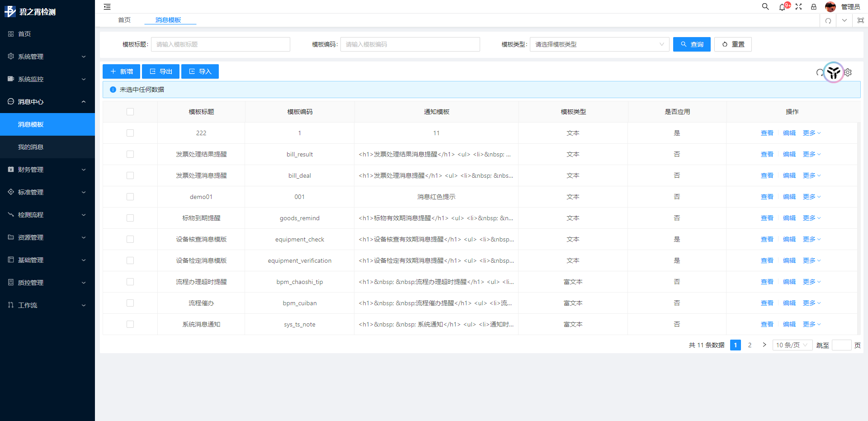Viewport: 868px width, 421px height.
Task: Click the floating assistant logo icon
Action: tap(834, 72)
